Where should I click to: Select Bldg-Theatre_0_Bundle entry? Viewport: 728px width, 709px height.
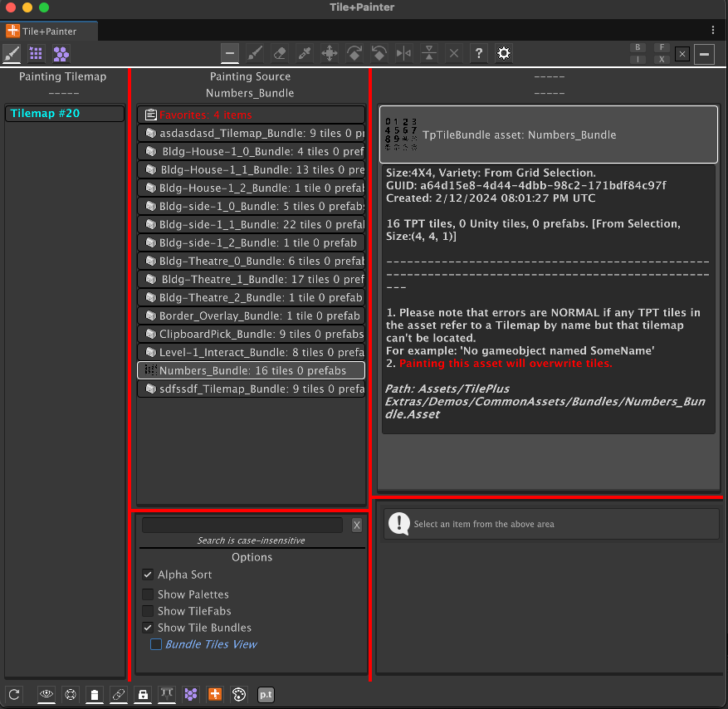click(251, 261)
